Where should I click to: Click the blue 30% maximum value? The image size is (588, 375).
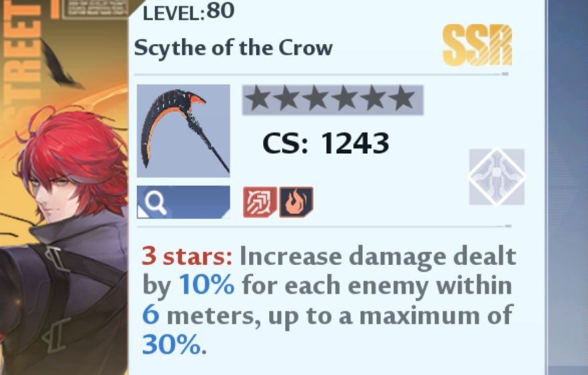pos(172,344)
